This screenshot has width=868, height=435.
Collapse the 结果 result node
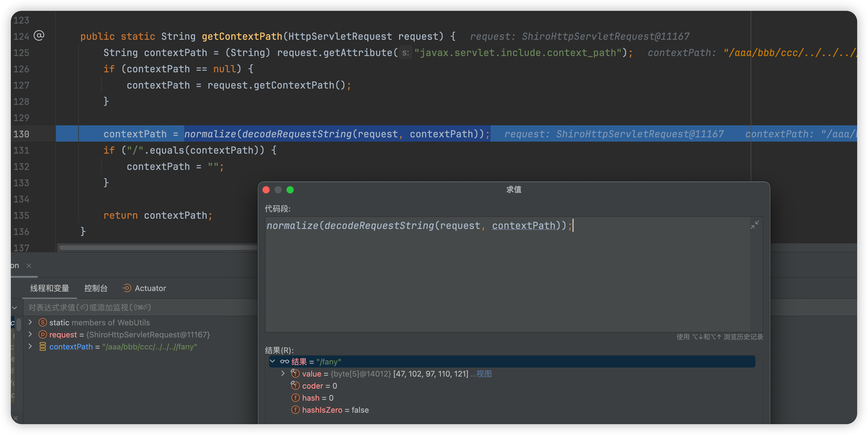point(272,361)
